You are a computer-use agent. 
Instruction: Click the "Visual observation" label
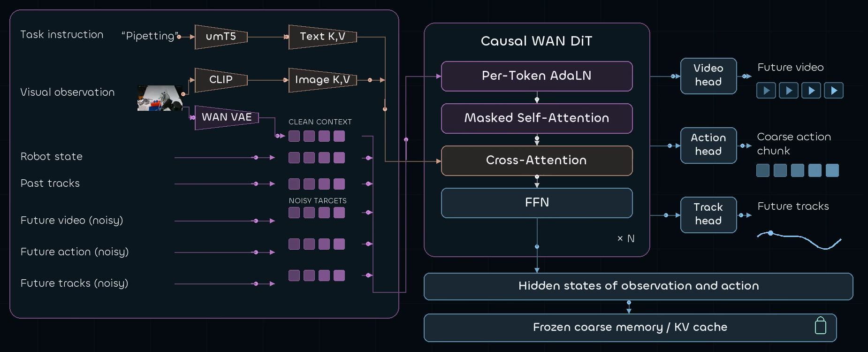click(x=68, y=92)
